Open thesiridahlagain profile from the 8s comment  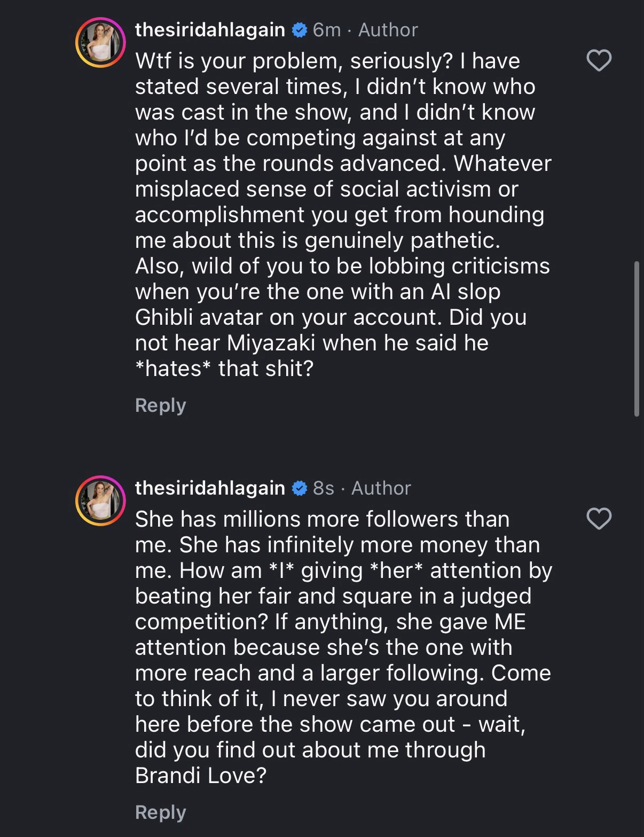pos(210,488)
